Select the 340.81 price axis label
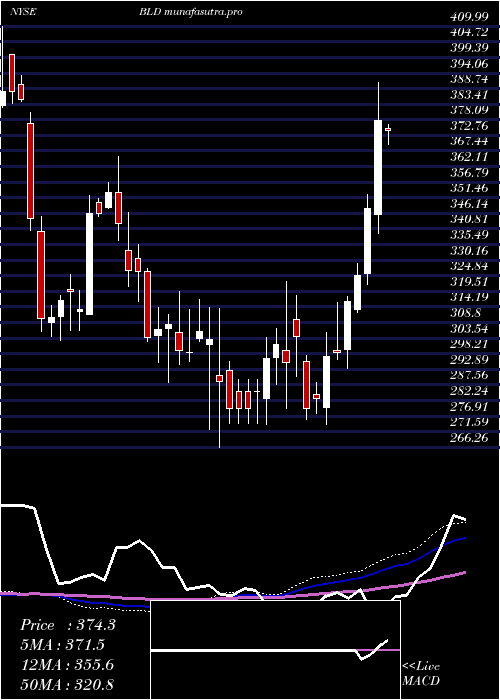 [x=468, y=220]
